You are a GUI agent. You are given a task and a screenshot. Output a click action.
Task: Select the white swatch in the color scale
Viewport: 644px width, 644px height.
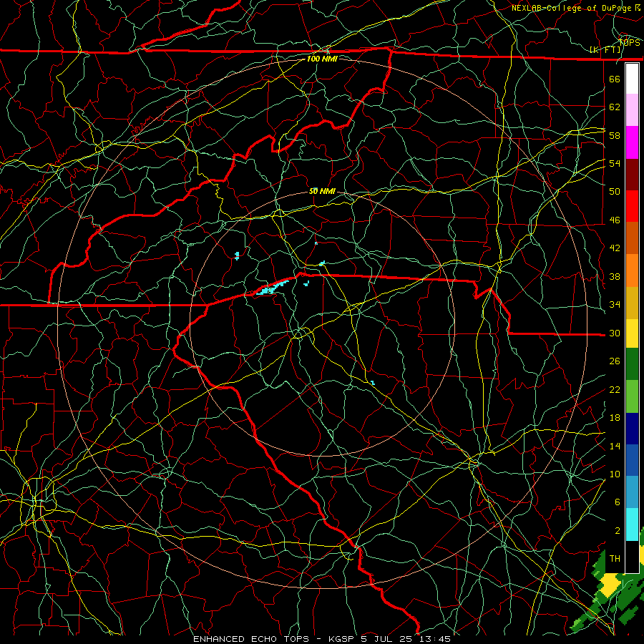[x=632, y=79]
